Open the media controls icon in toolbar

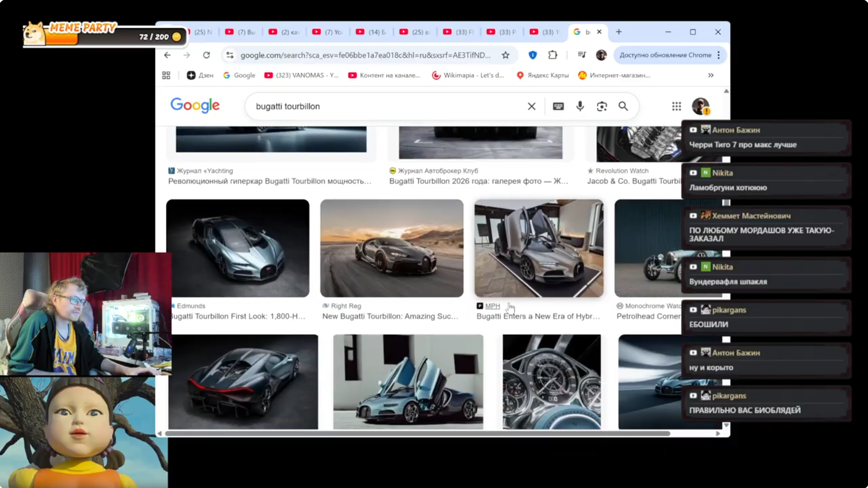click(x=582, y=55)
